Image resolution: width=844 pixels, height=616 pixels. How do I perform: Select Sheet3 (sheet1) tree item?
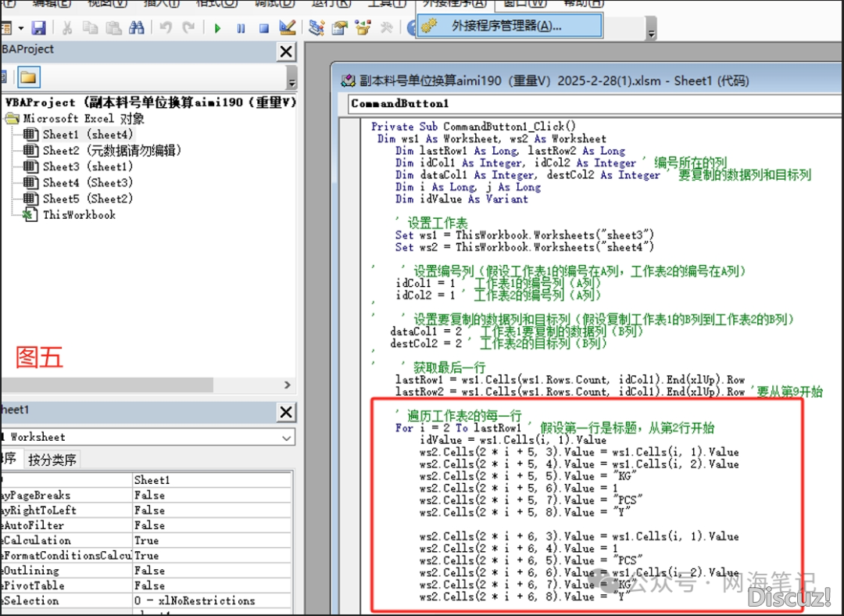pos(88,167)
